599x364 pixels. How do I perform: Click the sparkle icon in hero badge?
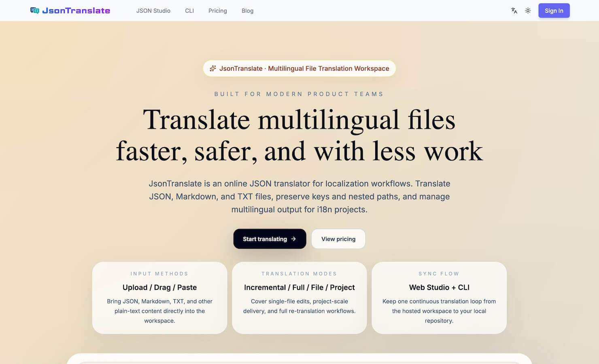(x=213, y=68)
